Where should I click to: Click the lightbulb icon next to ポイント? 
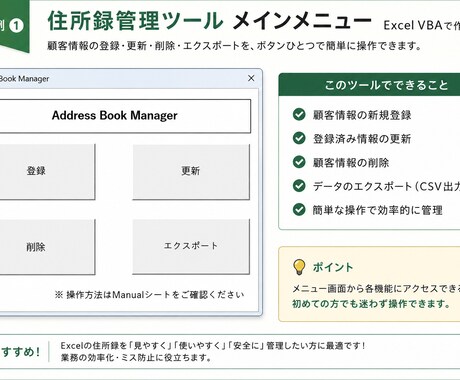tap(299, 267)
